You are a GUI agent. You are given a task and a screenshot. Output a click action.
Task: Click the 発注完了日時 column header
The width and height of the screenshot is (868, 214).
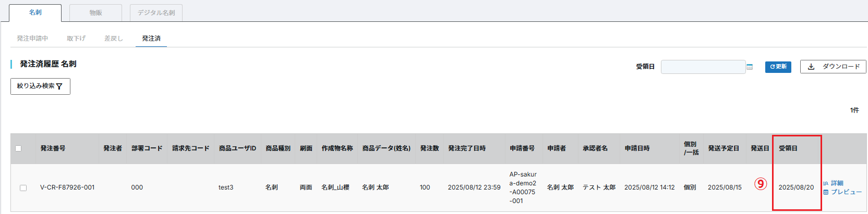click(467, 148)
